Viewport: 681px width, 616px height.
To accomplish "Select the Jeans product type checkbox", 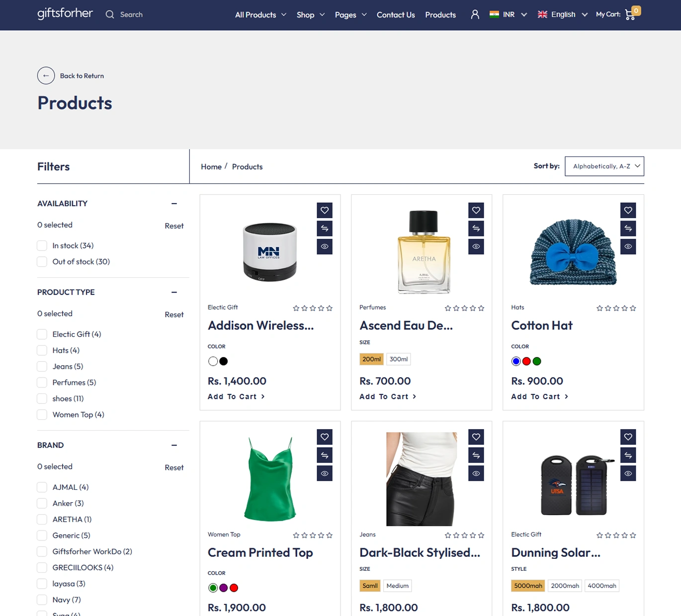I will 42,366.
